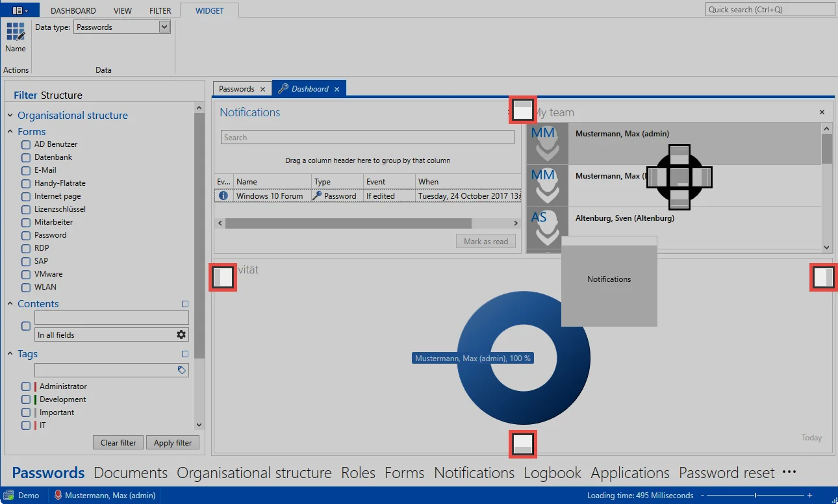The width and height of the screenshot is (838, 504).
Task: Switch to the VIEW ribbon tab
Action: 123,10
